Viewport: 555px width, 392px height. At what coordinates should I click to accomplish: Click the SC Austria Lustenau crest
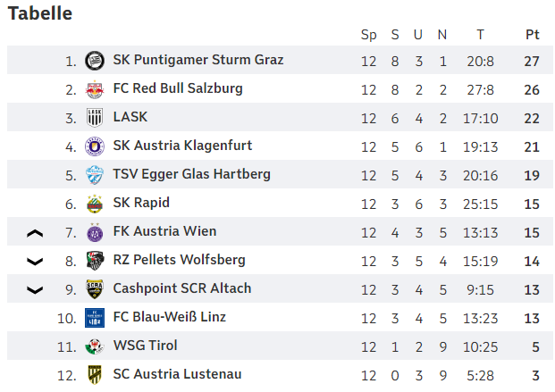(x=95, y=375)
